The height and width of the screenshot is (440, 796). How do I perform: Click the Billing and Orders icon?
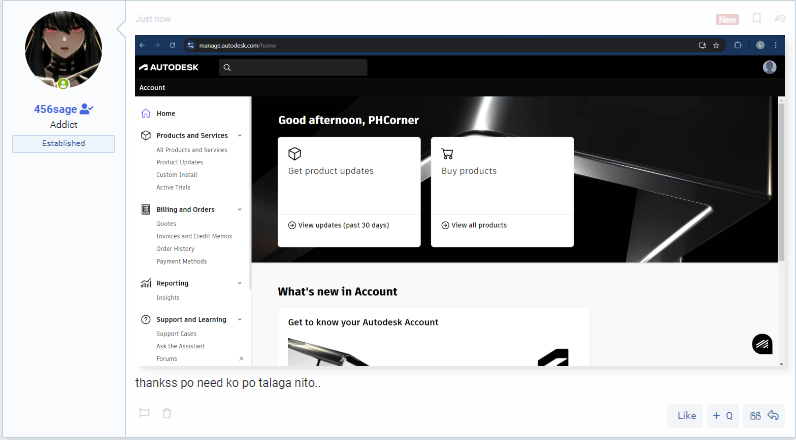(x=146, y=209)
